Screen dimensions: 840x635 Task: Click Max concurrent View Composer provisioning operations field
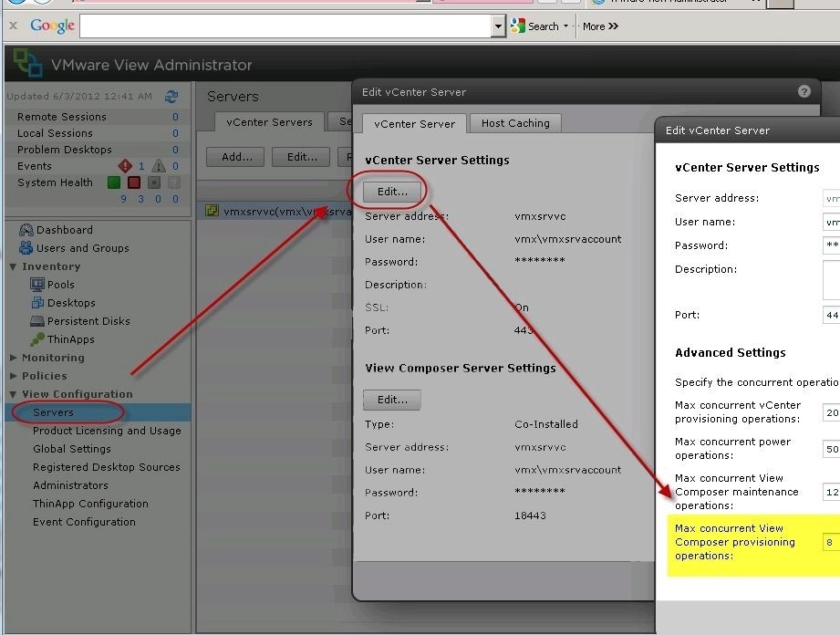(832, 542)
